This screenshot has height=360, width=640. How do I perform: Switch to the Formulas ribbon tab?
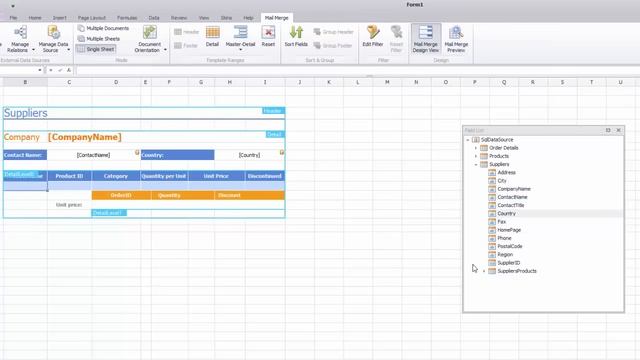(127, 18)
